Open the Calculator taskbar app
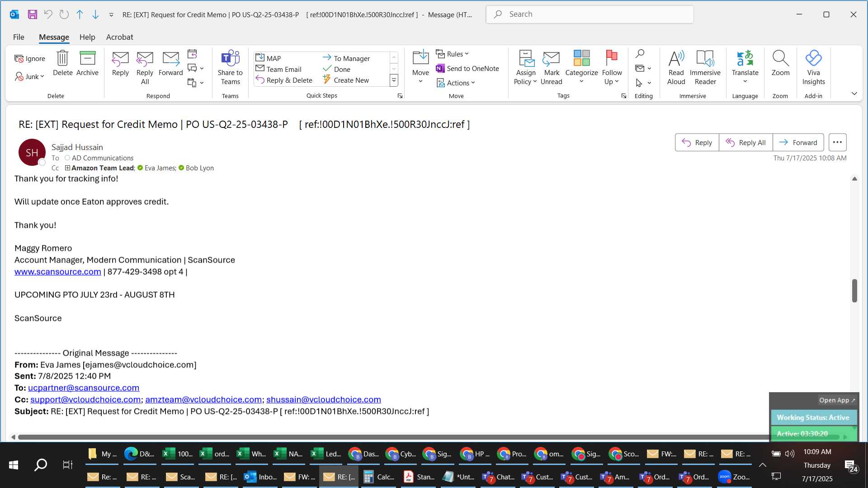 point(379,477)
